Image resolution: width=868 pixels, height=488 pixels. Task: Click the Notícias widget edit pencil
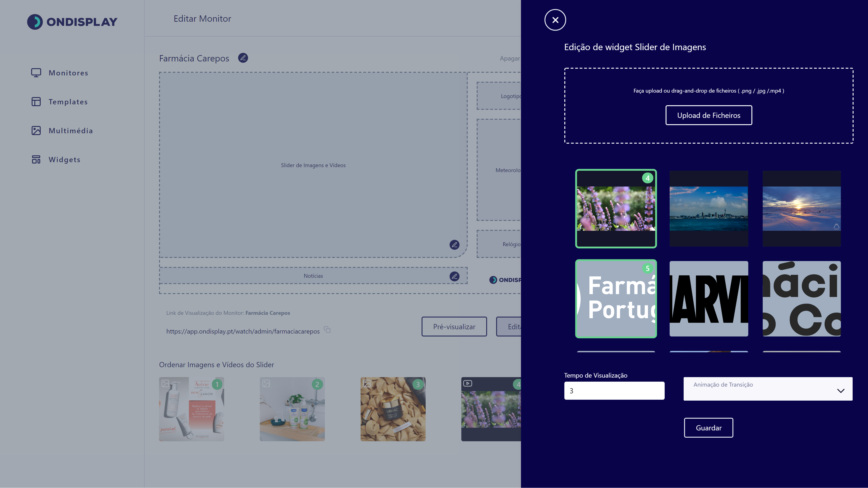[454, 276]
